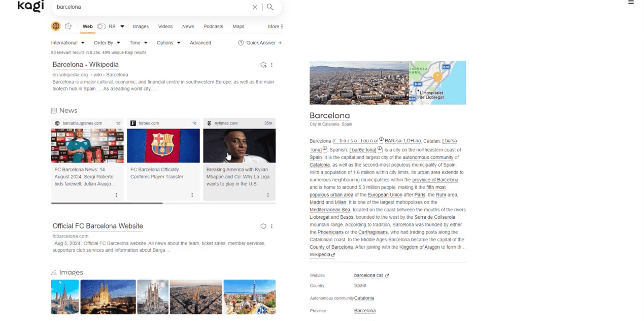The width and height of the screenshot is (644, 321).
Task: Open the Park Güell image thumbnail
Action: 249,297
